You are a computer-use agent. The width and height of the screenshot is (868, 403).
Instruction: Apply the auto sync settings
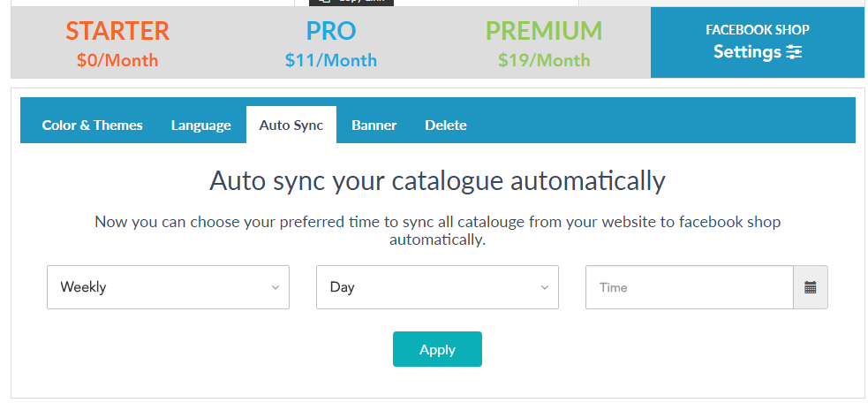[437, 349]
